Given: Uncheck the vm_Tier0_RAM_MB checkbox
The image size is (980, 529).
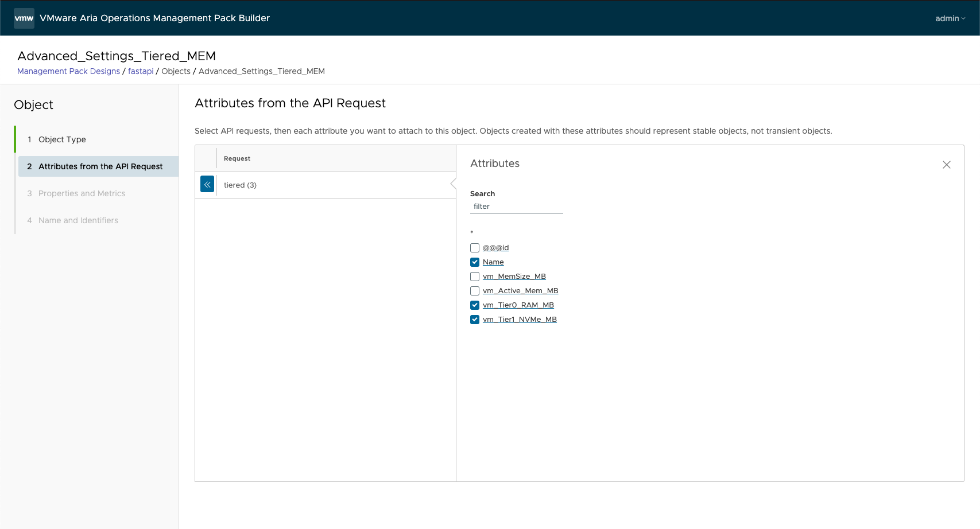Looking at the screenshot, I should [x=475, y=305].
